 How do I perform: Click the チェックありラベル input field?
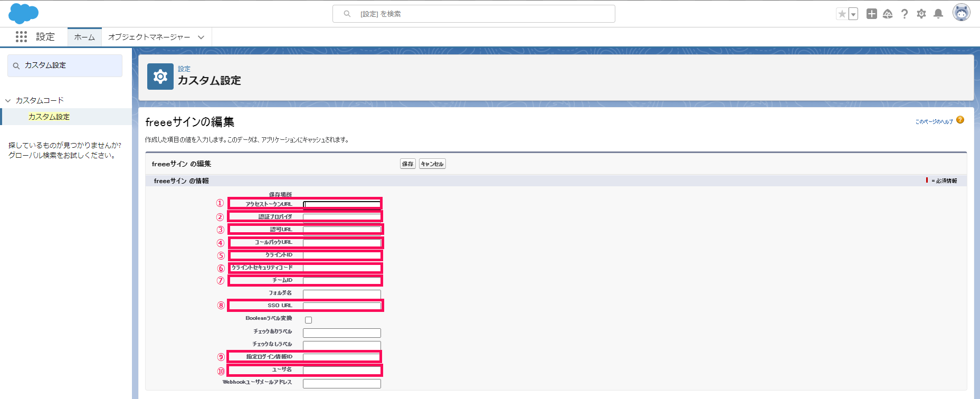coord(342,333)
